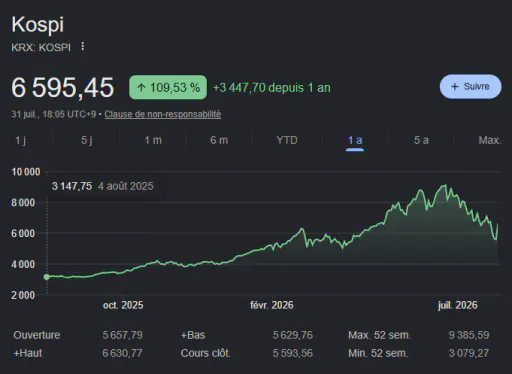Click the juil. 2026 axis label
The height and width of the screenshot is (374, 512).
[457, 305]
